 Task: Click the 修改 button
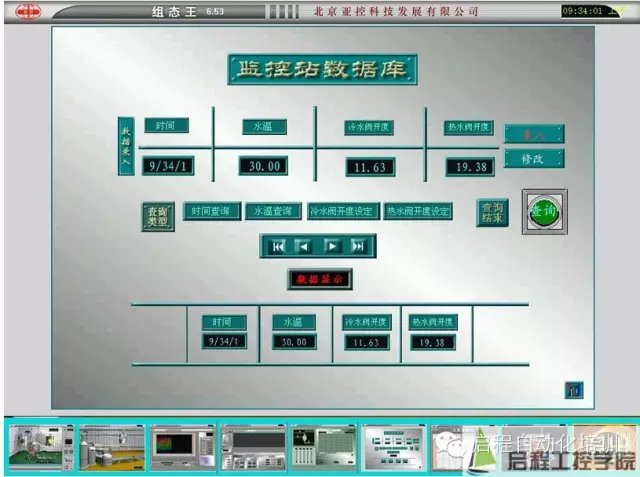[533, 159]
